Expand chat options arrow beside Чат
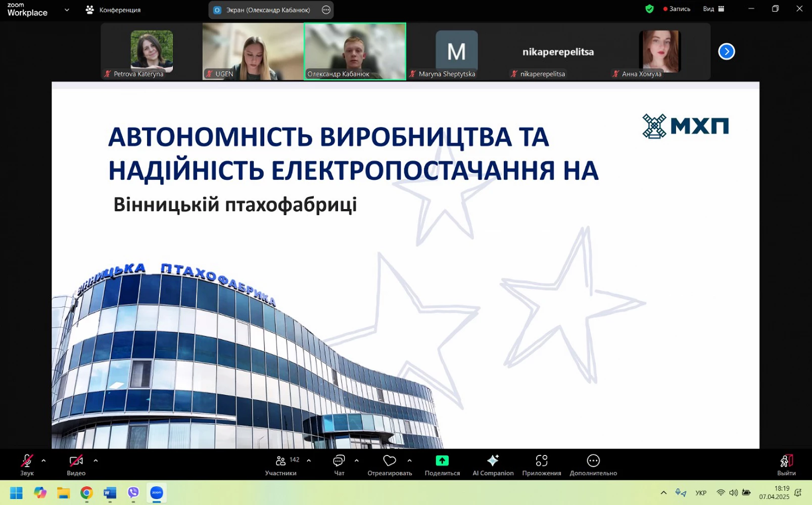Viewport: 812px width, 505px height. click(x=357, y=461)
